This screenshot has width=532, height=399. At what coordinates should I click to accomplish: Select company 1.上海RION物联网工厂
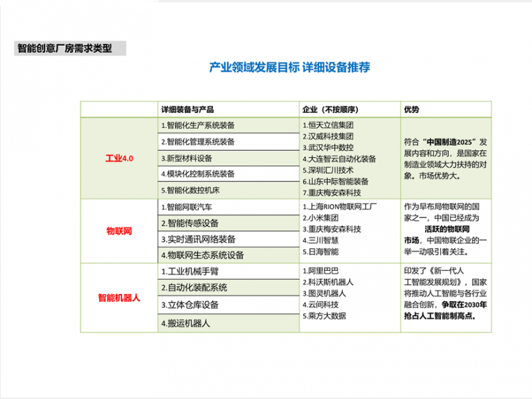coord(340,207)
